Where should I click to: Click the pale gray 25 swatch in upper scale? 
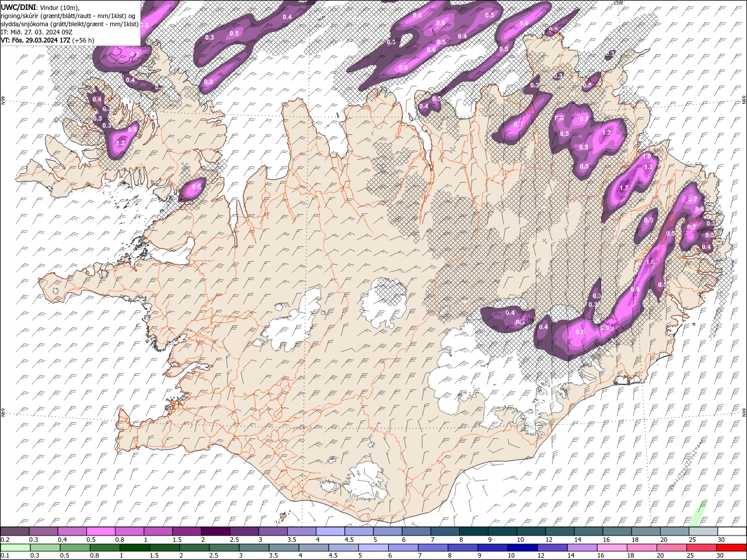pos(703,531)
